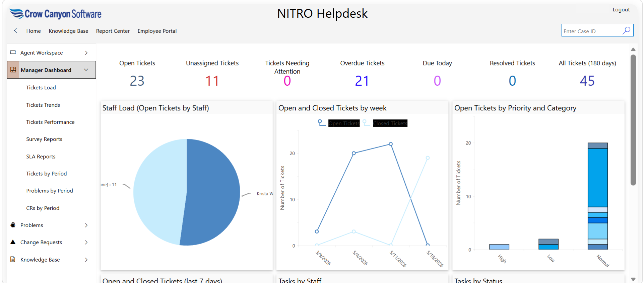Toggle the Open Tickets legend series
The width and height of the screenshot is (644, 283).
339,123
